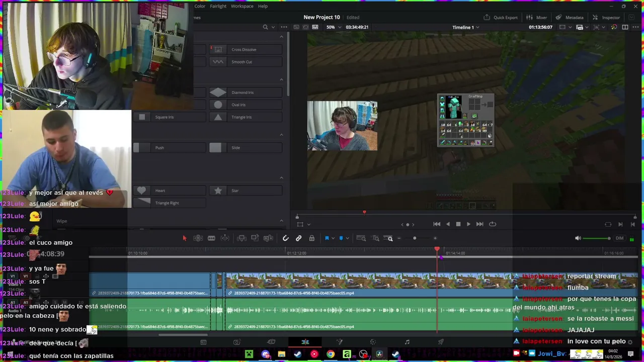Toggle loop playback
The width and height of the screenshot is (644, 362).
point(493,224)
